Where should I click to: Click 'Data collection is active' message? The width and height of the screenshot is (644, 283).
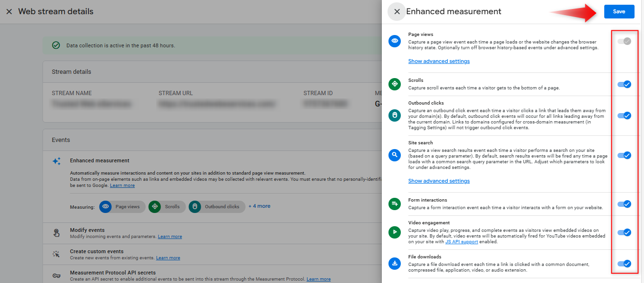[121, 45]
